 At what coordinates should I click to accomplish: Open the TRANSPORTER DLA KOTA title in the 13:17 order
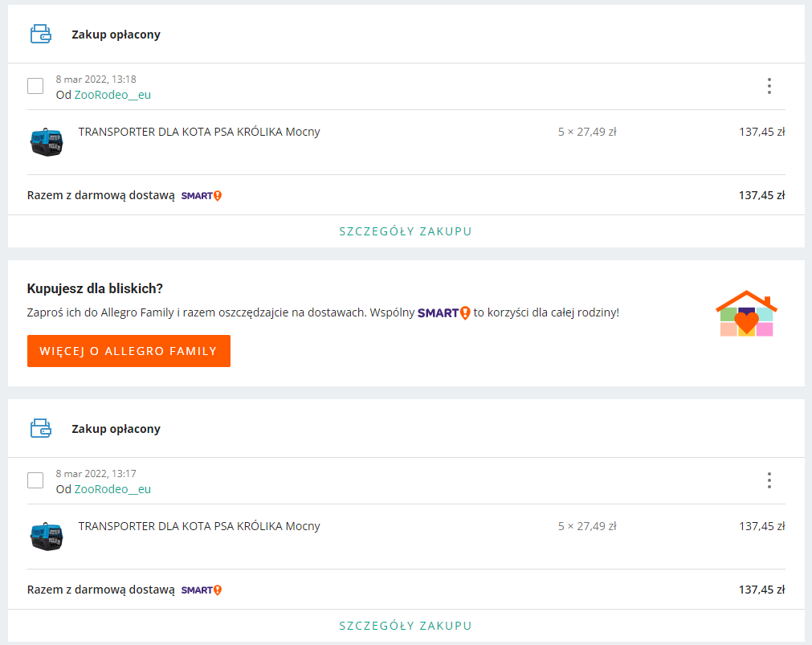(x=199, y=526)
